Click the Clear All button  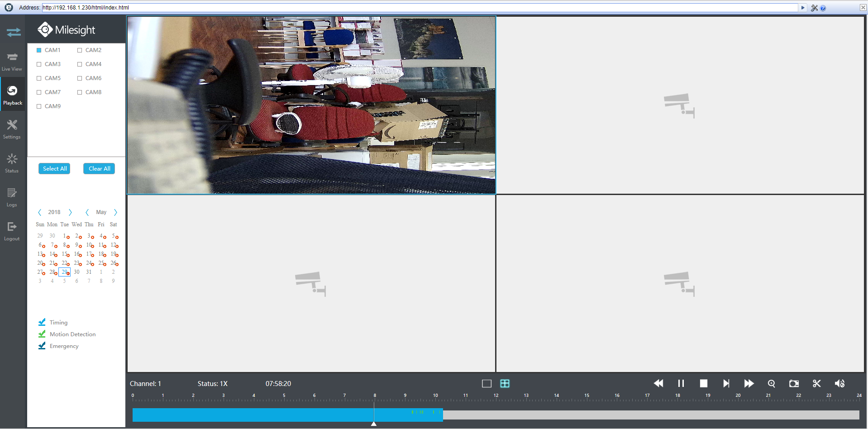point(99,168)
